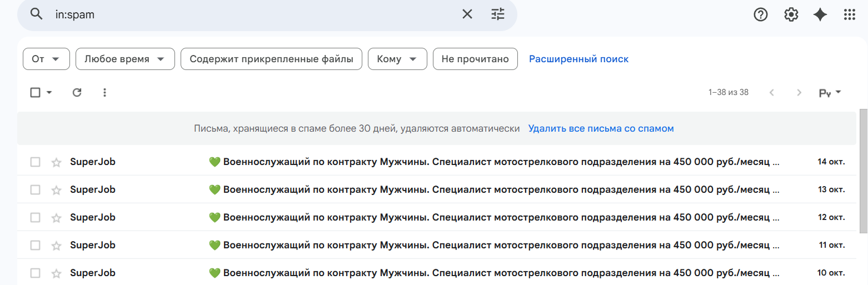
Task: Select the 11 окт. SuperJob email checkbox
Action: pyautogui.click(x=35, y=246)
